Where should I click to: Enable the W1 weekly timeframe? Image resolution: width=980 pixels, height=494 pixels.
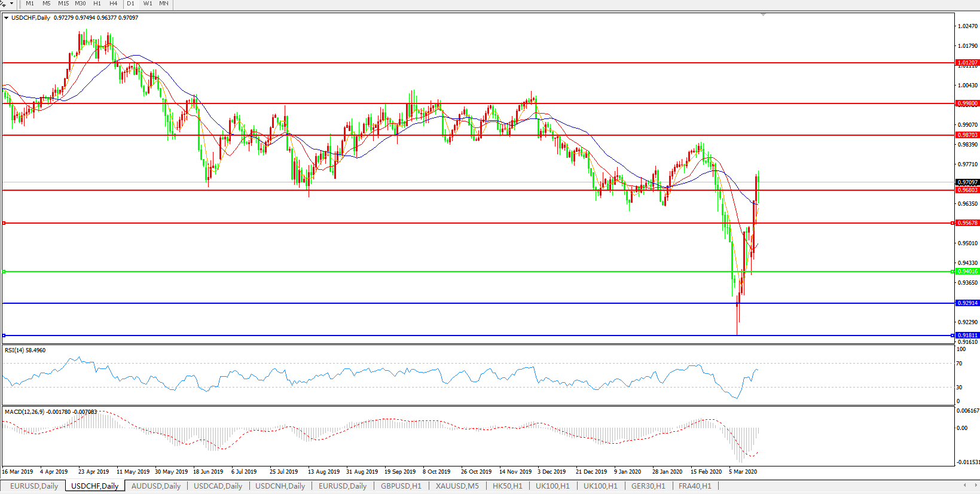(147, 4)
